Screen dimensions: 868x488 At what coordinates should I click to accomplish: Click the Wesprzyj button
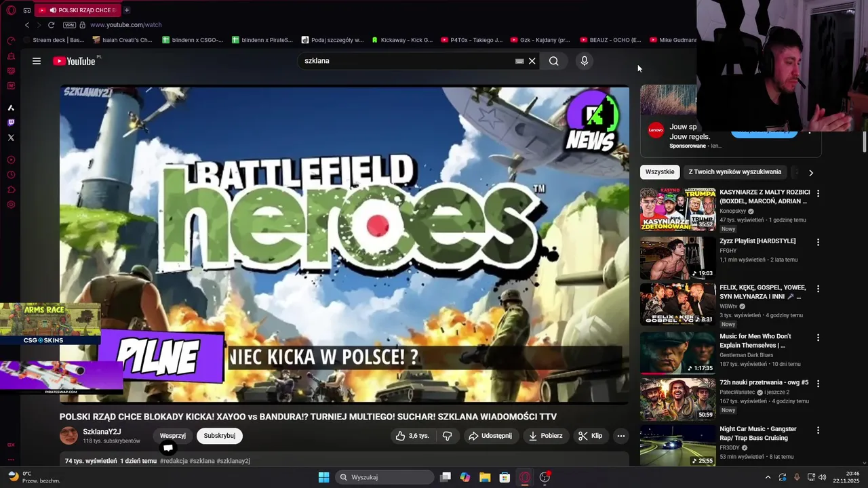173,436
